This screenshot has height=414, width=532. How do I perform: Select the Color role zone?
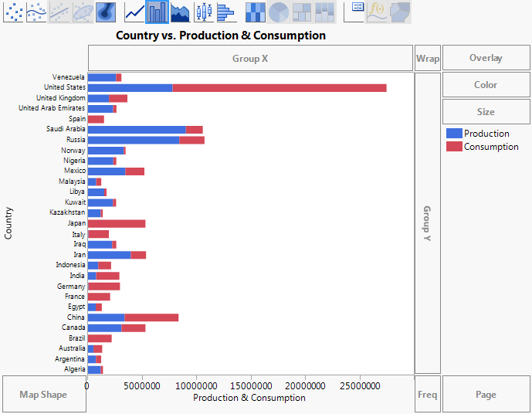point(486,85)
